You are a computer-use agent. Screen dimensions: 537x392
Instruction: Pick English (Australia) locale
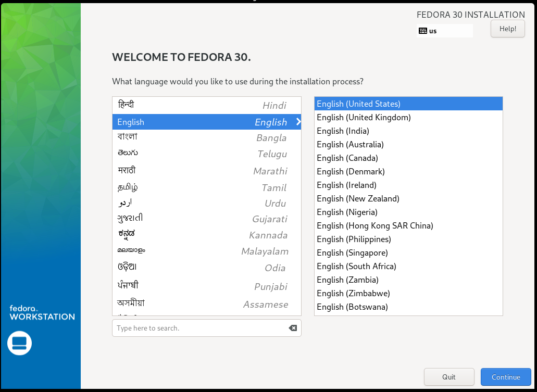coord(408,145)
